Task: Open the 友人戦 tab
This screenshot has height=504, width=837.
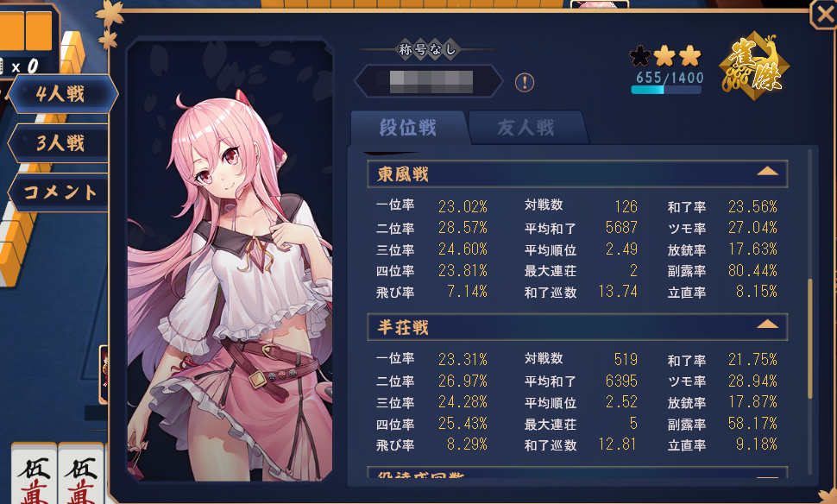Action: (x=525, y=128)
